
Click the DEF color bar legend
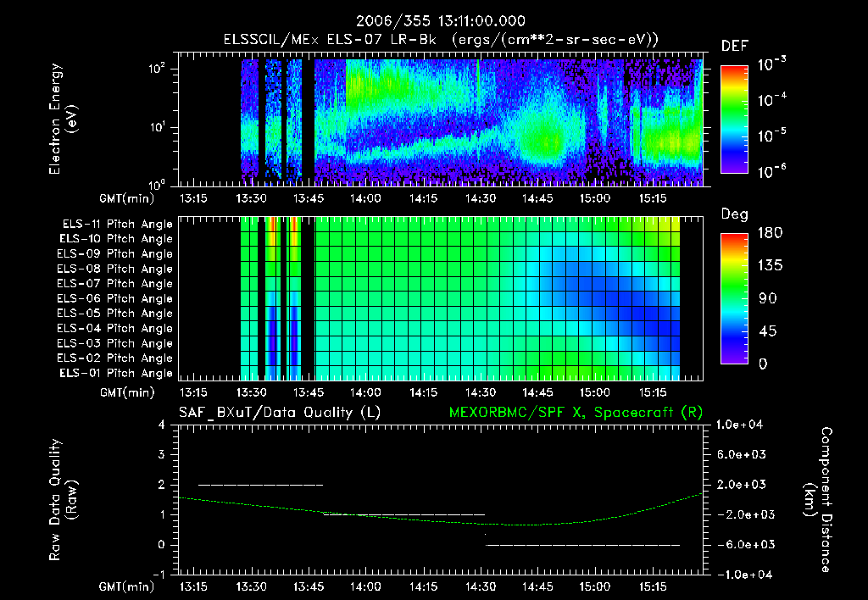coord(734,119)
